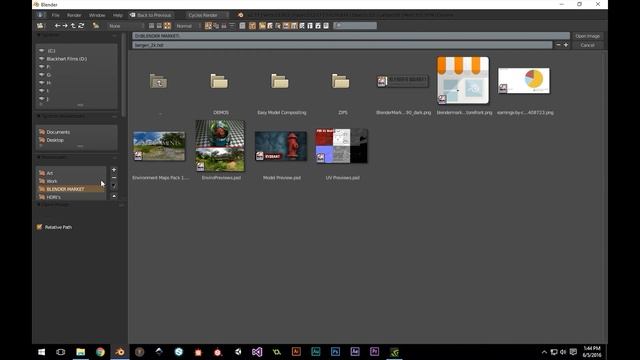Toggle file filtering on or off
The height and width of the screenshot is (360, 640).
tap(252, 26)
